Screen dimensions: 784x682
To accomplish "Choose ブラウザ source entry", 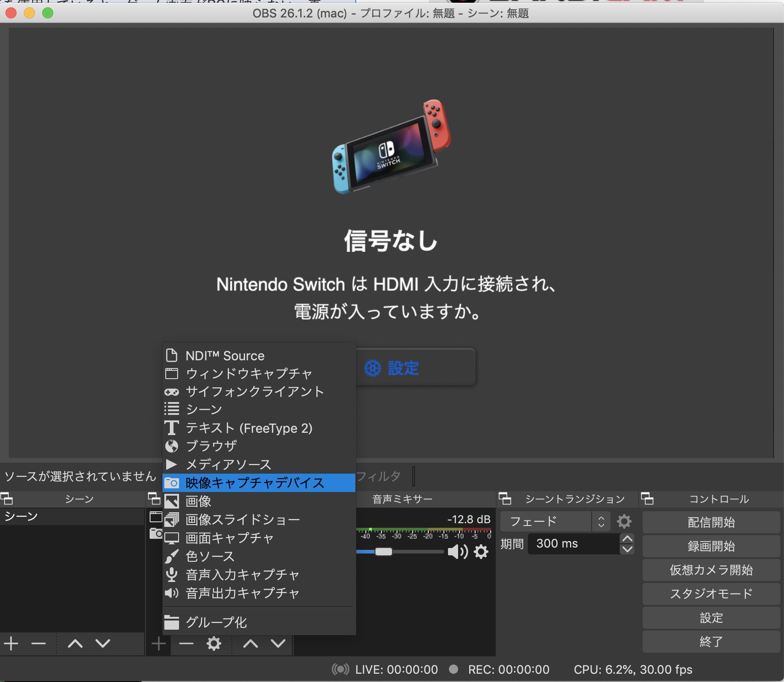I will pyautogui.click(x=259, y=446).
